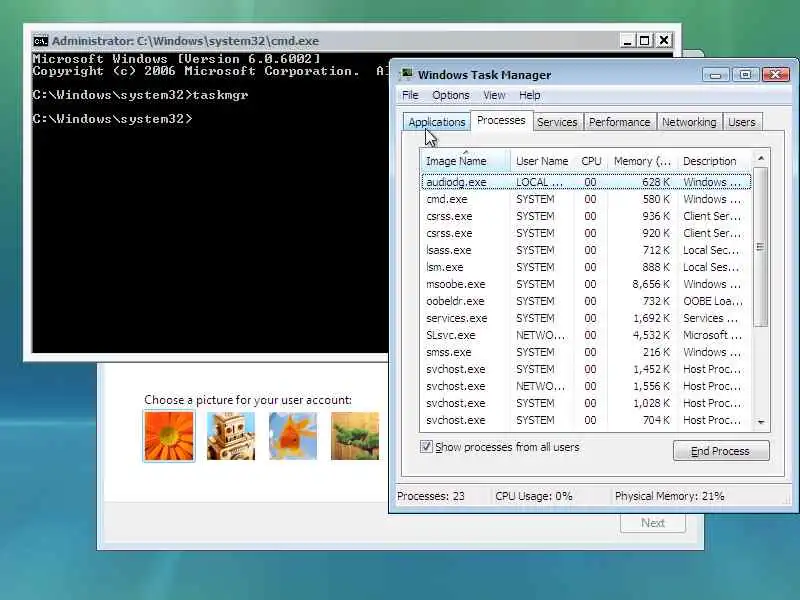Select the smss.exe process row

tap(586, 352)
